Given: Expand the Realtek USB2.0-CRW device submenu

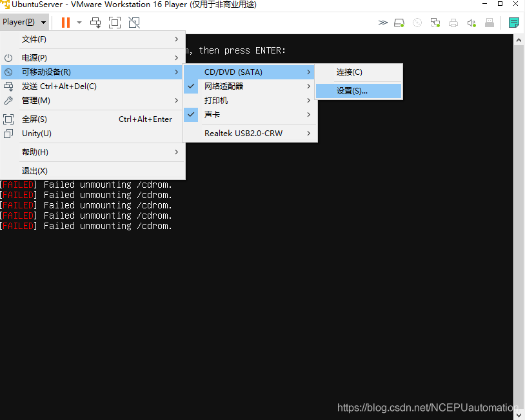Looking at the screenshot, I should 250,134.
